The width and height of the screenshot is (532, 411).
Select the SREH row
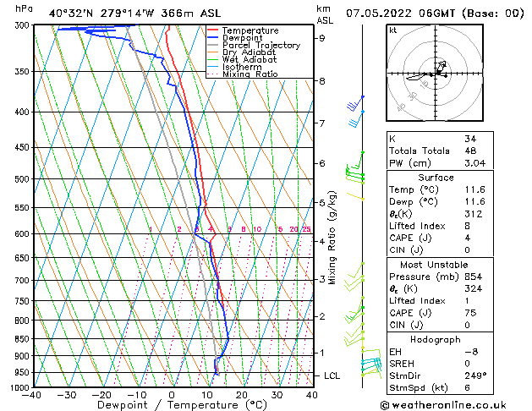pyautogui.click(x=440, y=364)
